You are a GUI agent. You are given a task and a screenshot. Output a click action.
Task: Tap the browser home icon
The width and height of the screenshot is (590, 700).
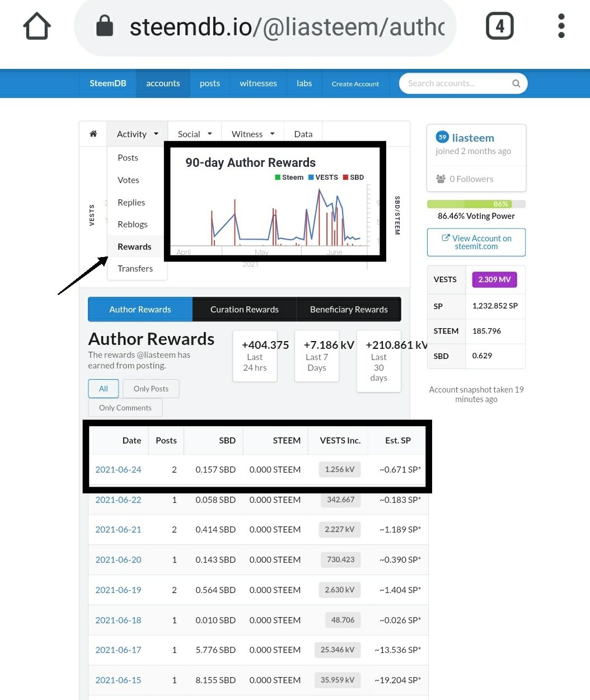(37, 26)
